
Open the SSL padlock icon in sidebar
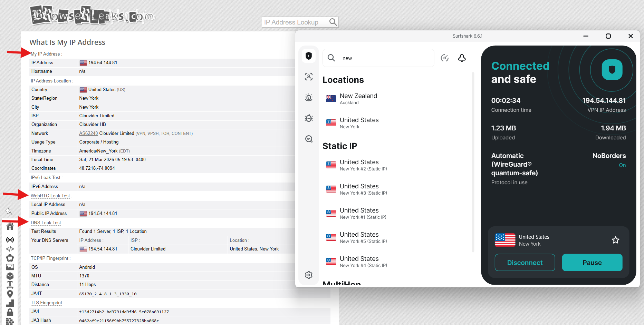10,312
